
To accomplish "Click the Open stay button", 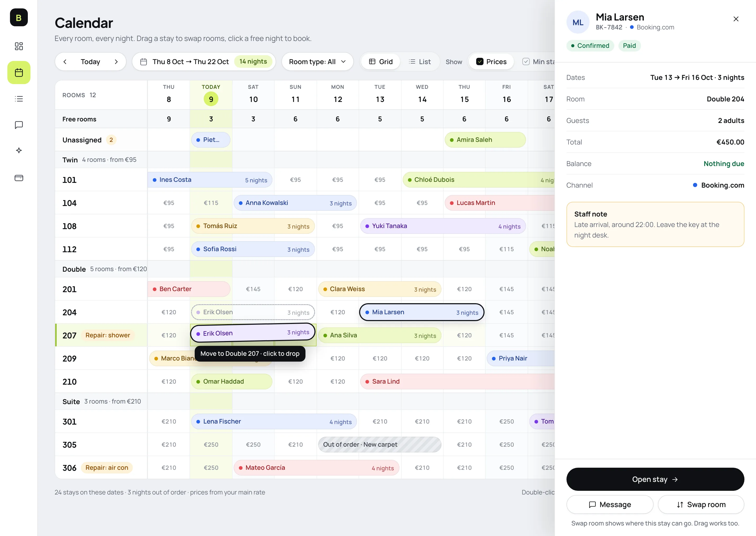I will pyautogui.click(x=655, y=479).
